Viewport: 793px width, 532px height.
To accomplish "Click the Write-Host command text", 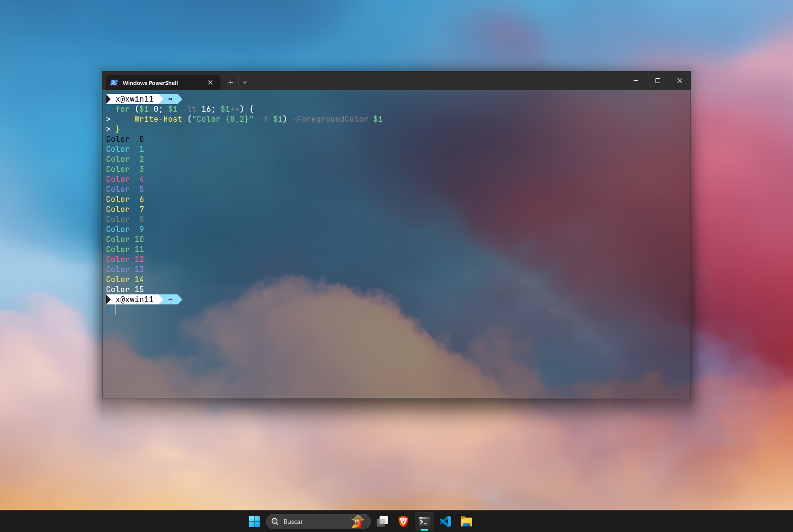I will click(x=158, y=119).
